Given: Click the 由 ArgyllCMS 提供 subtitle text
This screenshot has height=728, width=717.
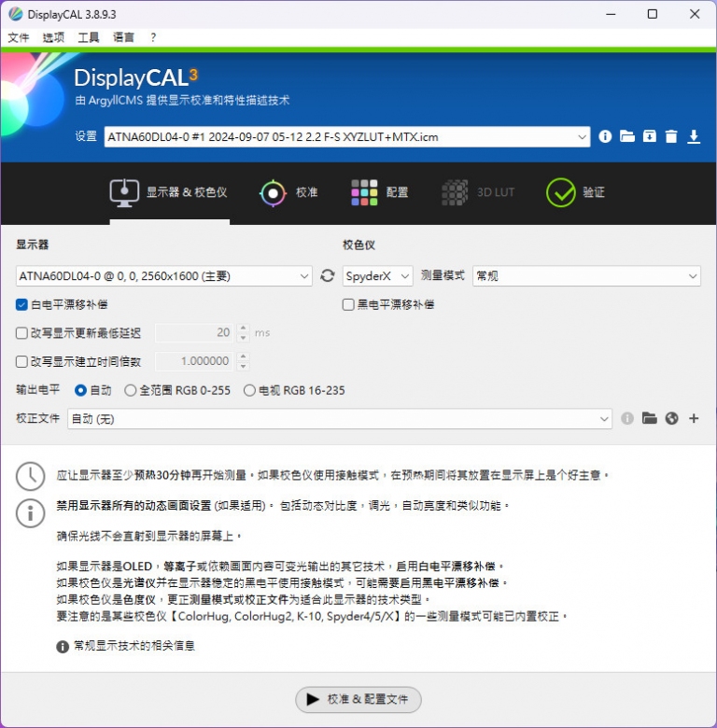Looking at the screenshot, I should click(x=182, y=100).
